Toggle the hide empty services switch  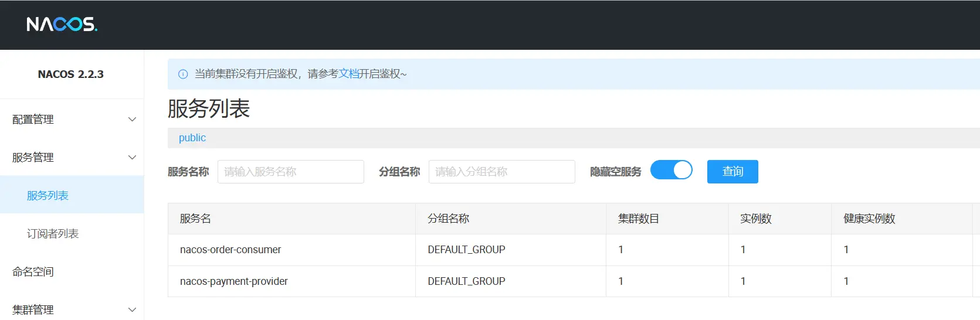point(671,171)
